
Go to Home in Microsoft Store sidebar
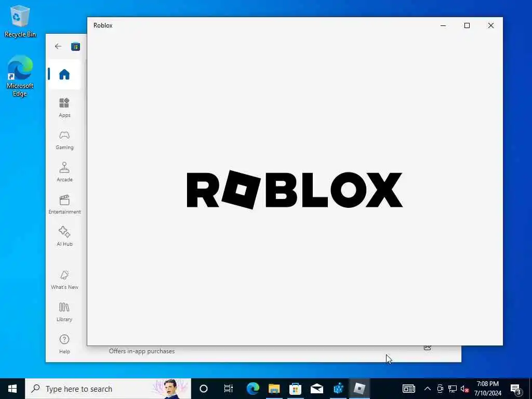tap(64, 74)
